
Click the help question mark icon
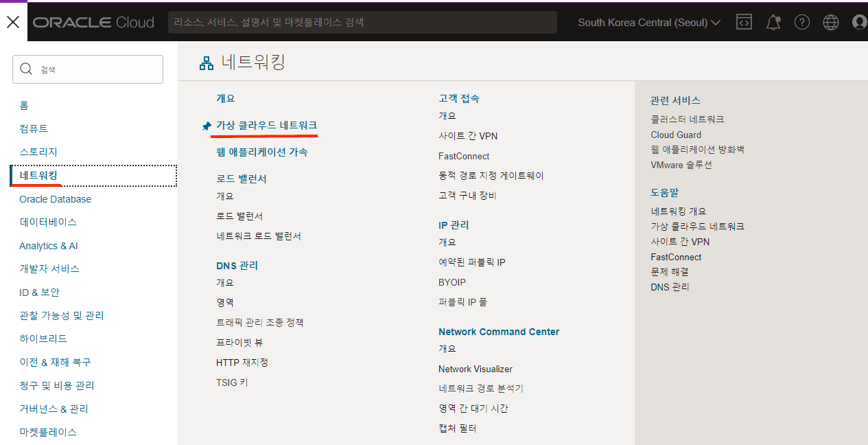802,22
